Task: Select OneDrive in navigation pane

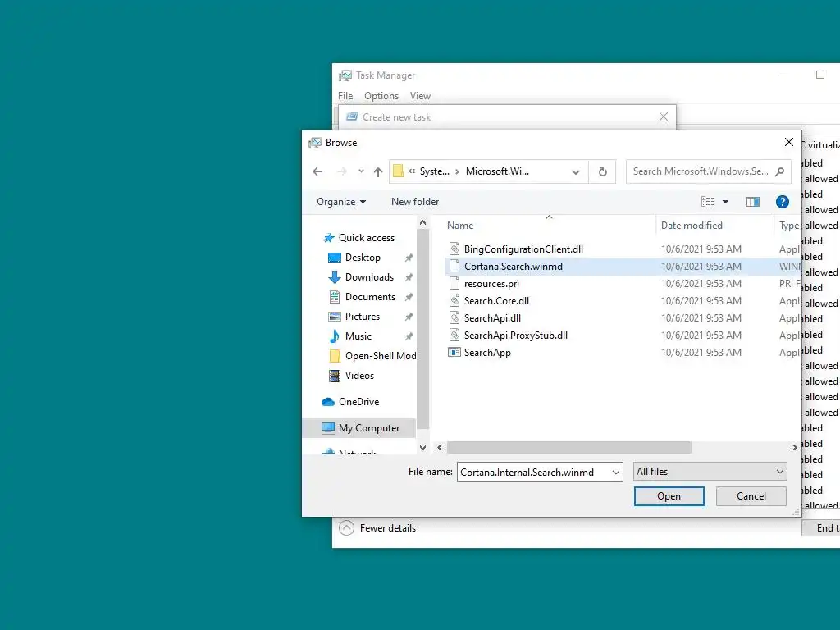Action: [358, 402]
